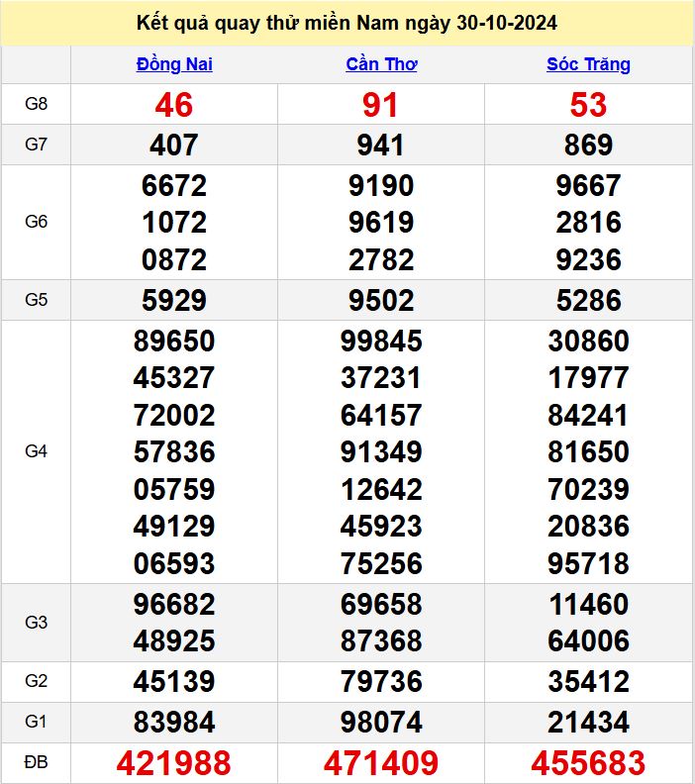Click the G4 number 17977
The image size is (695, 784).
point(588,378)
